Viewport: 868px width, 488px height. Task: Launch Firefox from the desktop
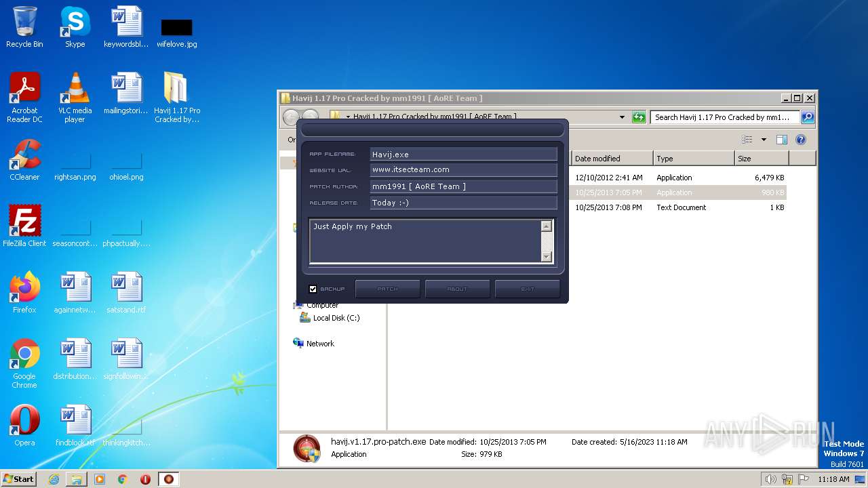[x=24, y=292]
